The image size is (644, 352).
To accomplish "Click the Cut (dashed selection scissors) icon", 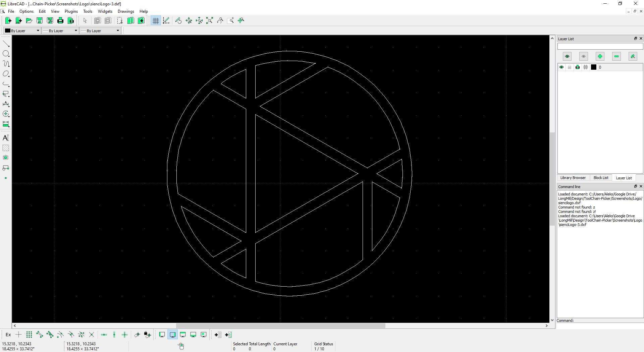I will (x=120, y=21).
